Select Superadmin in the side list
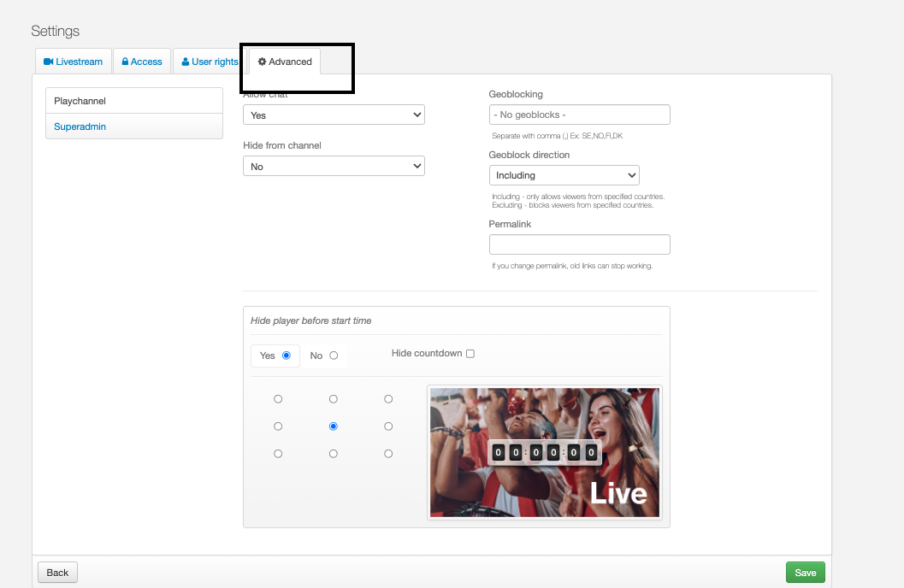The width and height of the screenshot is (904, 588). (x=80, y=126)
